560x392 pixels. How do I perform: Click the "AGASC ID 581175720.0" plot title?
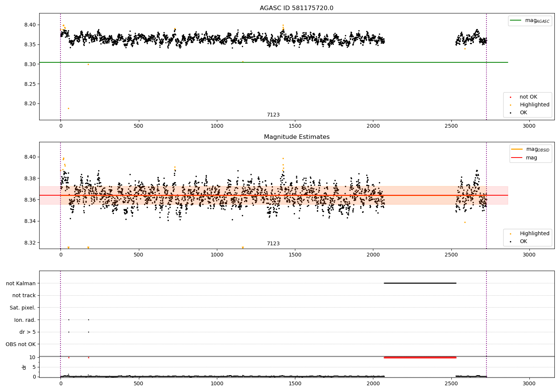(296, 8)
